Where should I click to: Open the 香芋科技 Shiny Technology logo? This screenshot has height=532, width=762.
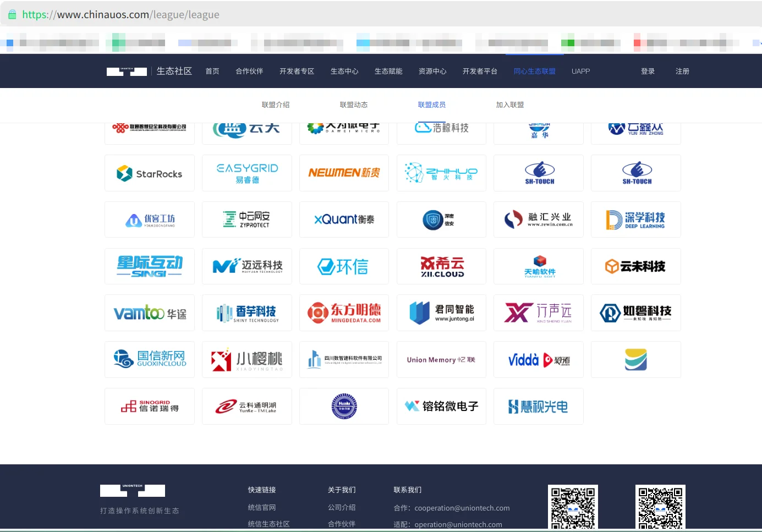[247, 313]
